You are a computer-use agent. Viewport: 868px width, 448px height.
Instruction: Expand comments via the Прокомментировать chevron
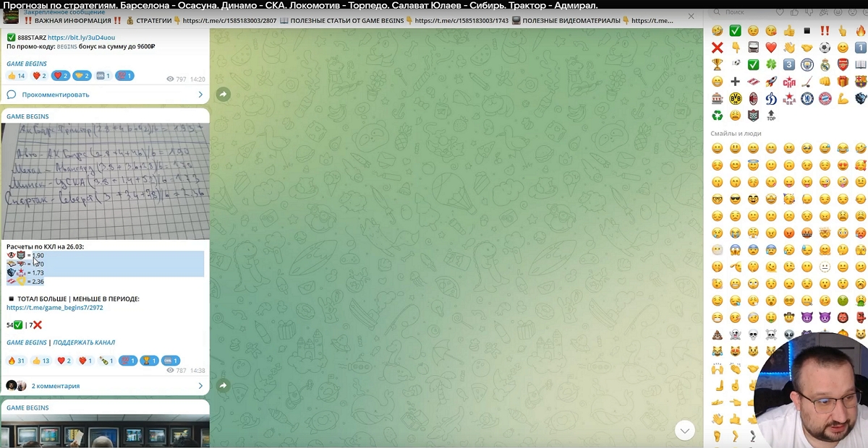200,95
